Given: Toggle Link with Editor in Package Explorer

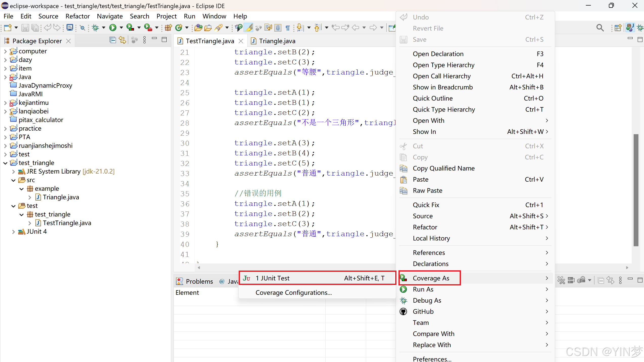Looking at the screenshot, I should pyautogui.click(x=123, y=40).
